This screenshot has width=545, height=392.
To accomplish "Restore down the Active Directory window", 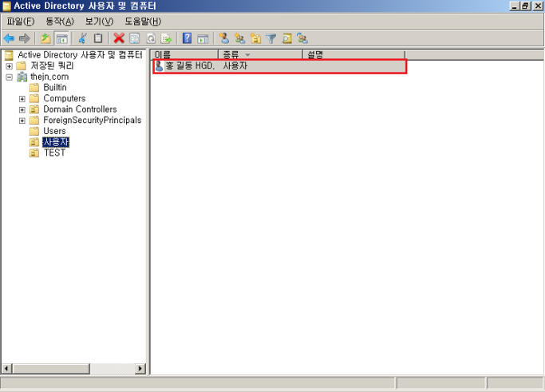I will click(x=525, y=6).
